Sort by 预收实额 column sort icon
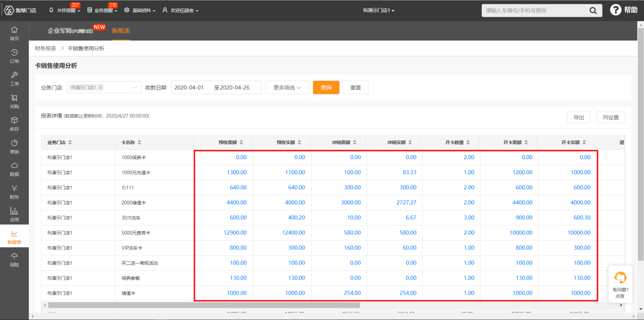Viewport: 644px width, 320px height. (x=300, y=142)
